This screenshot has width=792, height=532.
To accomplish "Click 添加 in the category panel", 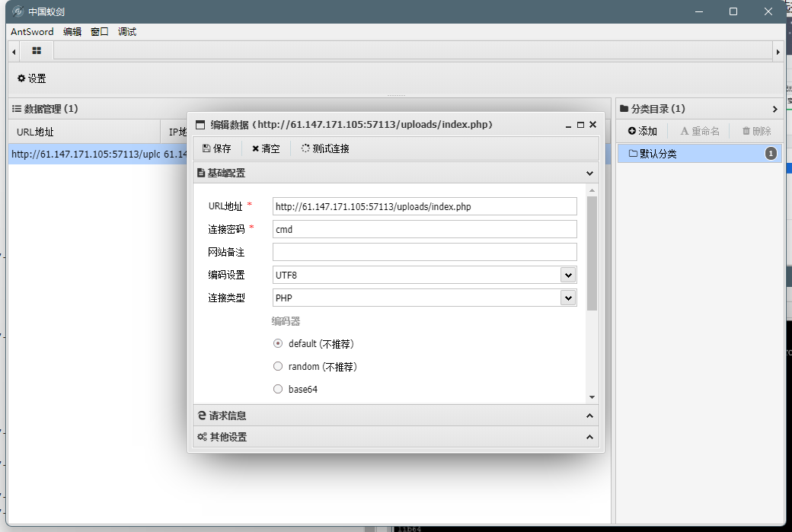I will 642,131.
